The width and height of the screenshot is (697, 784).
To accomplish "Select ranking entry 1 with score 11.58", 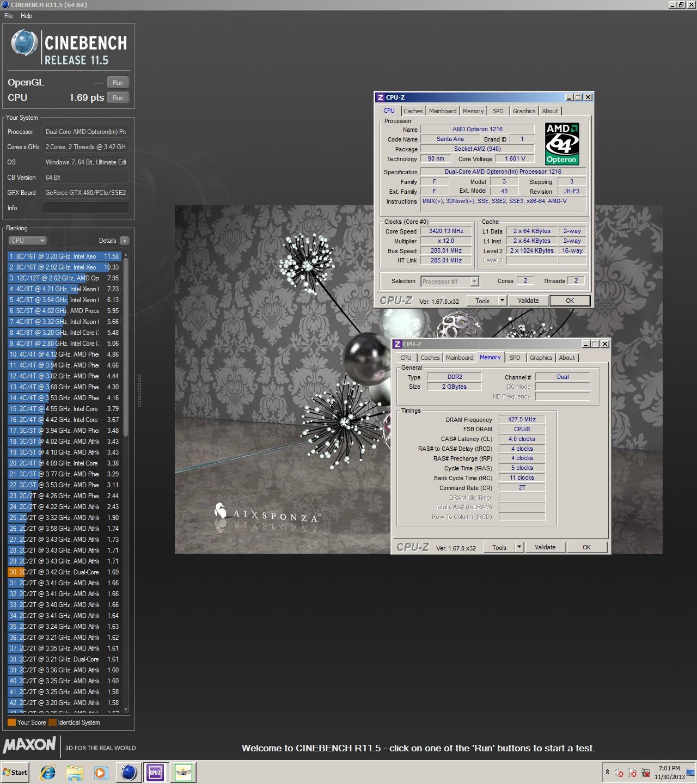I will [64, 256].
